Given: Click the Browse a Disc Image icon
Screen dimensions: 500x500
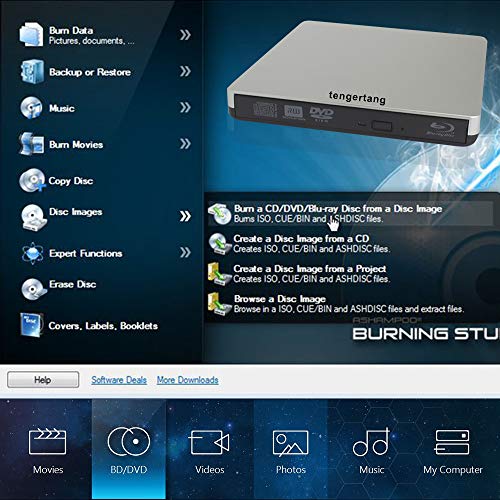Looking at the screenshot, I should coord(219,304).
